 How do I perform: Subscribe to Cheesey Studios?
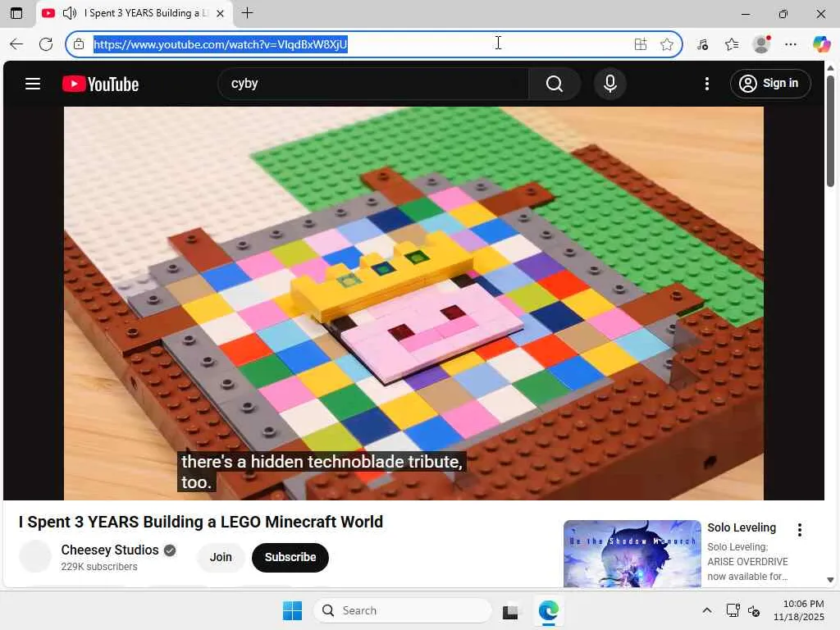click(290, 557)
